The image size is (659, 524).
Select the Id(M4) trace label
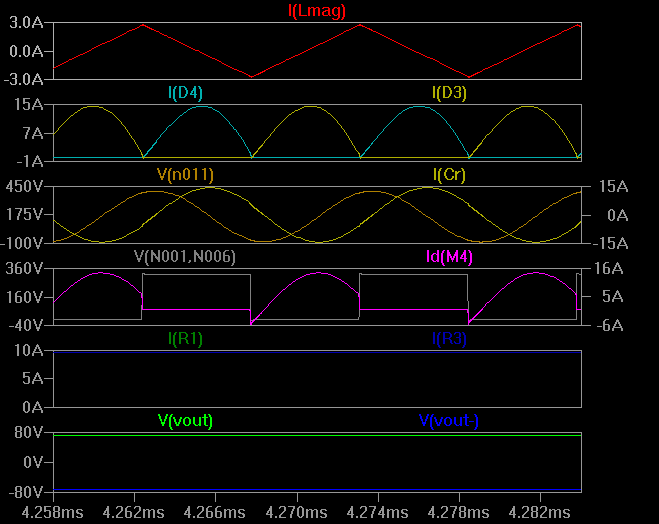449,257
